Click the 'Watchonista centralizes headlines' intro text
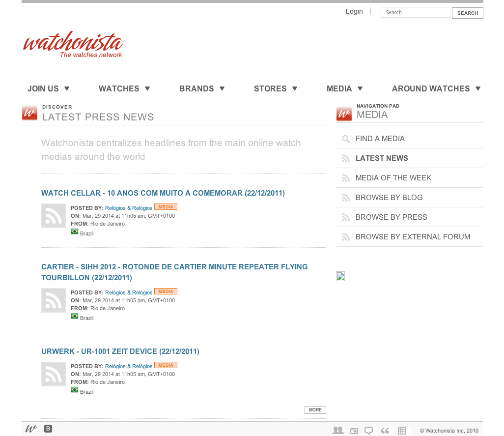 click(171, 149)
